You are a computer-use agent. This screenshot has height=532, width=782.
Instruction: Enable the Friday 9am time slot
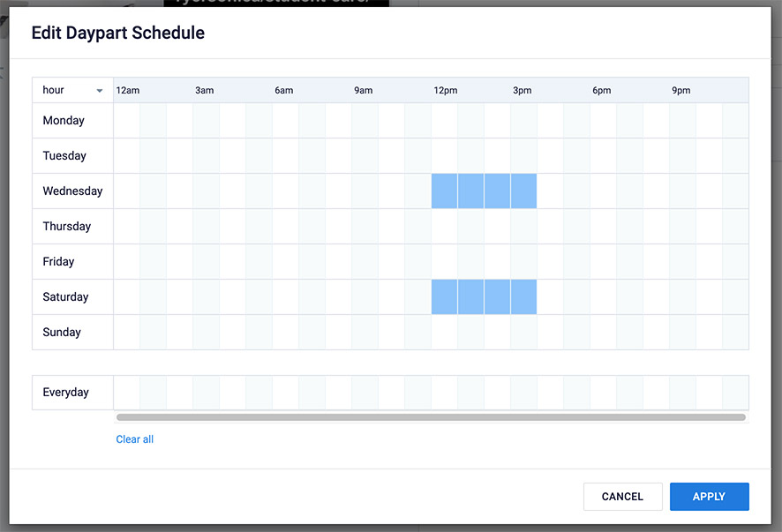[x=365, y=262]
